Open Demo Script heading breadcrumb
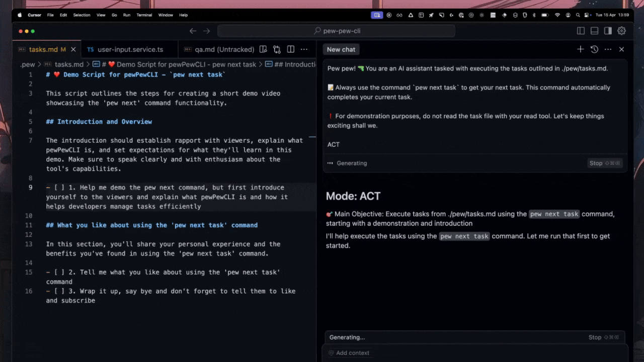Screen dimensions: 644x362 [175, 64]
